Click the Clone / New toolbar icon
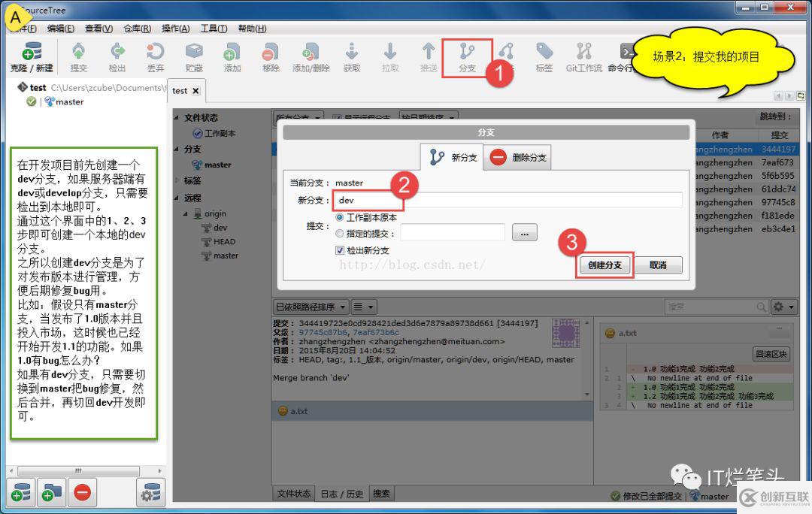This screenshot has width=812, height=514. pos(32,57)
